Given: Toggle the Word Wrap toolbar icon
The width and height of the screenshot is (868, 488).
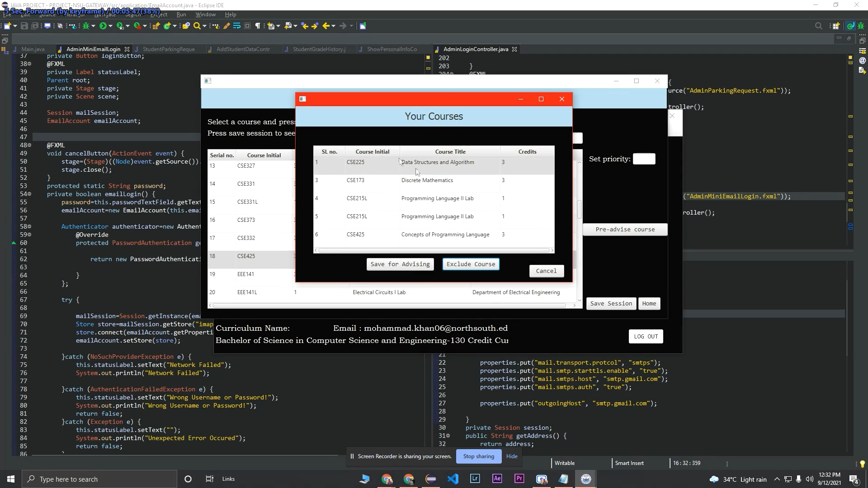Looking at the screenshot, I should click(236, 26).
